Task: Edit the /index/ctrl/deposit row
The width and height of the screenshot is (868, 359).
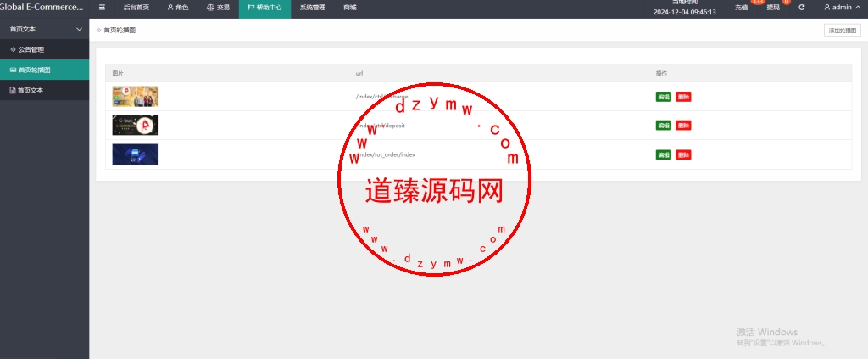Action: 663,126
